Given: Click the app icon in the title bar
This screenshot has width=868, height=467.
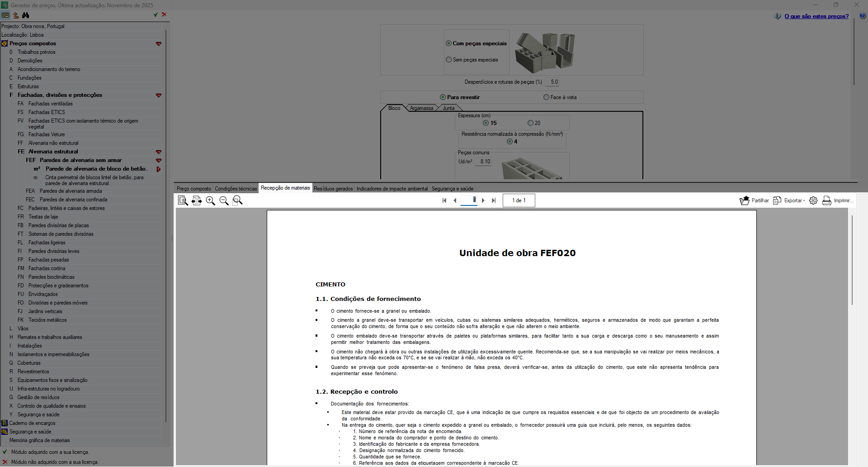Looking at the screenshot, I should tap(5, 5).
